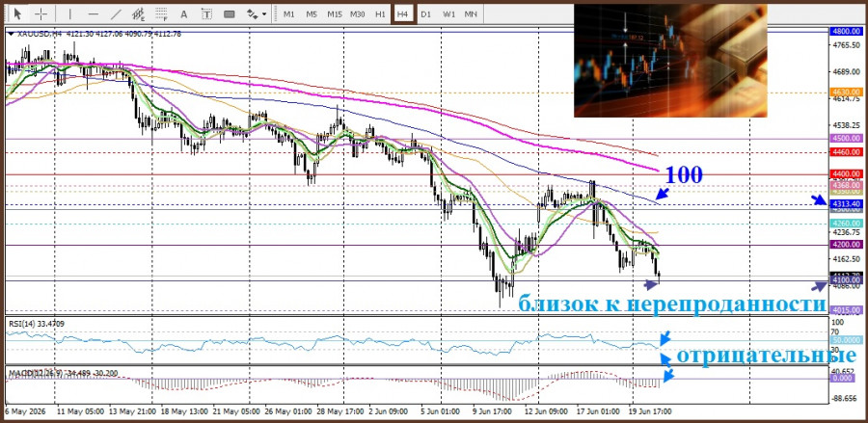Click the 4538.25 price scale value
This screenshot has height=423, width=868.
846,125
